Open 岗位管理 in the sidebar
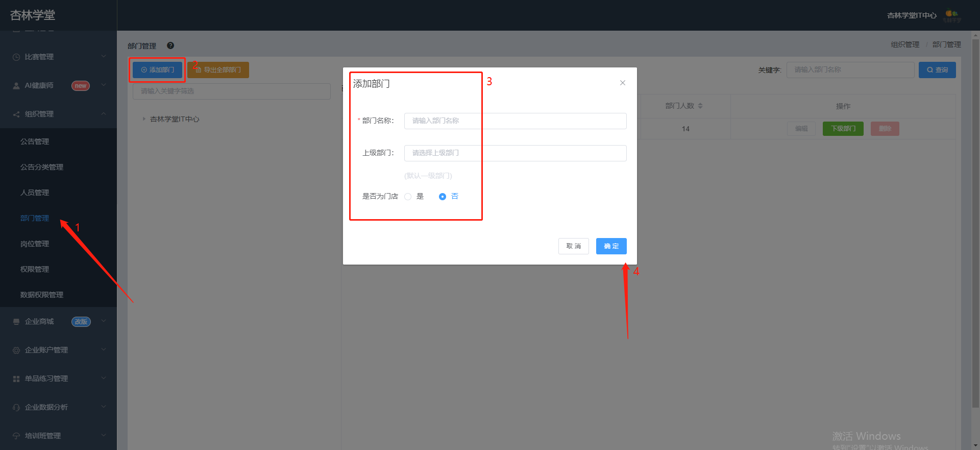The height and width of the screenshot is (450, 980). [x=35, y=244]
